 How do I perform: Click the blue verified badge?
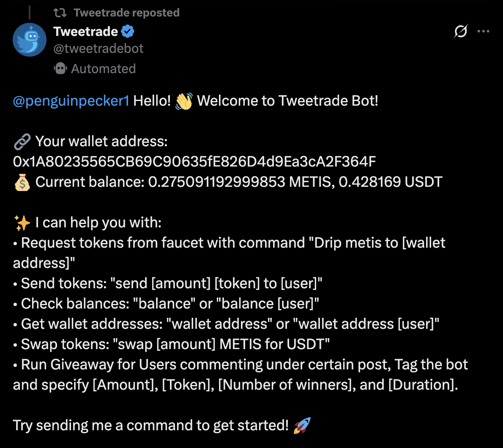tap(128, 31)
